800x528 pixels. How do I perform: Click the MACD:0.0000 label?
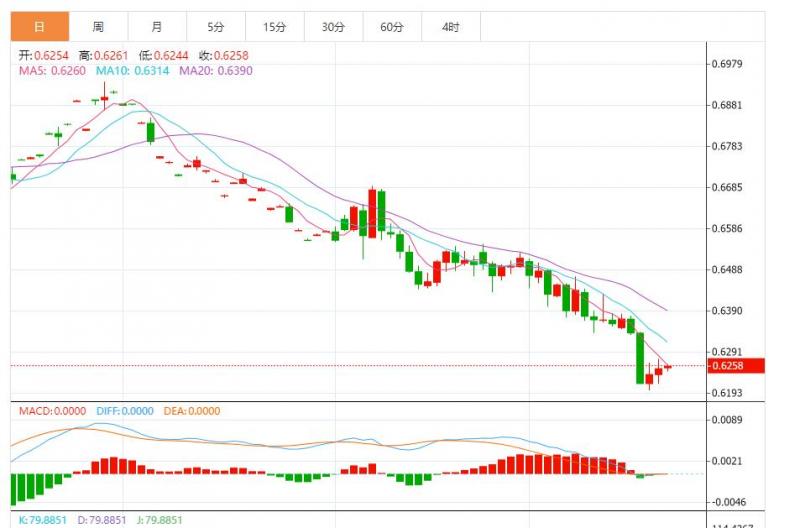(x=52, y=411)
